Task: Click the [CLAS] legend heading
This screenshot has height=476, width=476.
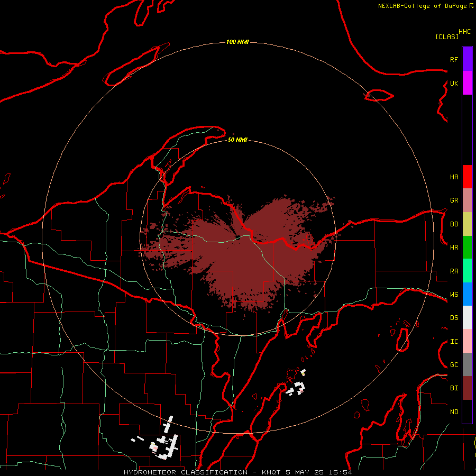Action: (447, 36)
